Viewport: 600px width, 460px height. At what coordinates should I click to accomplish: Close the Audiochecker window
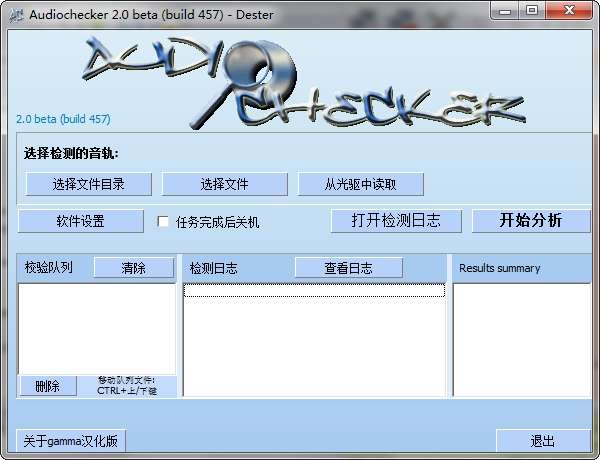(569, 11)
